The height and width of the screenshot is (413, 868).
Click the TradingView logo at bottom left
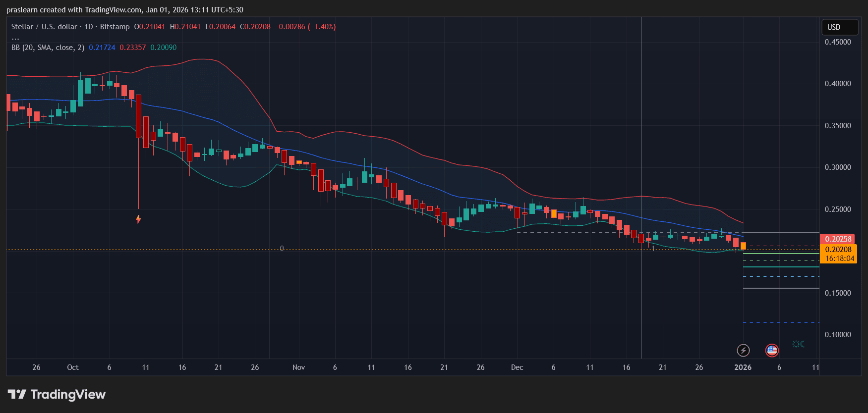(x=57, y=395)
